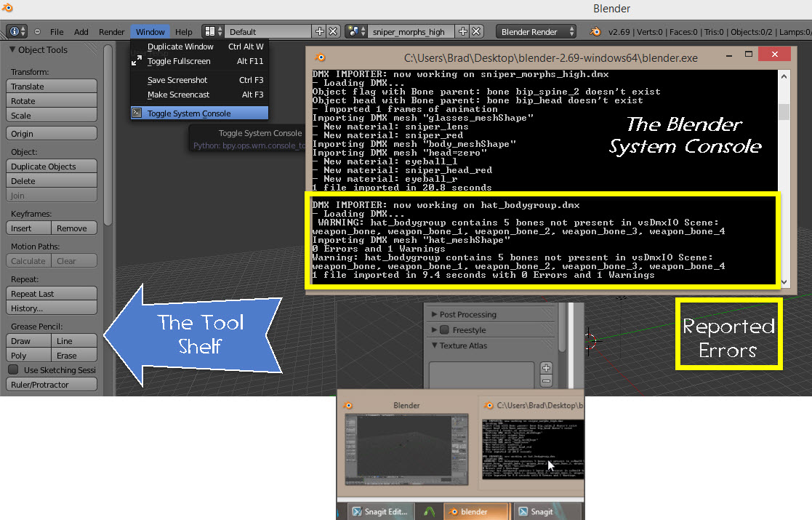Click the Delete button
812x520 pixels.
52,181
